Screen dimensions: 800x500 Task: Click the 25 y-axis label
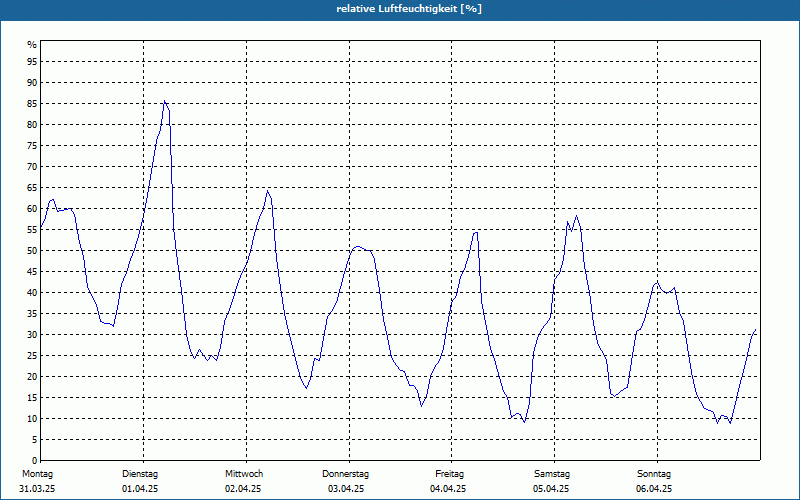click(32, 356)
